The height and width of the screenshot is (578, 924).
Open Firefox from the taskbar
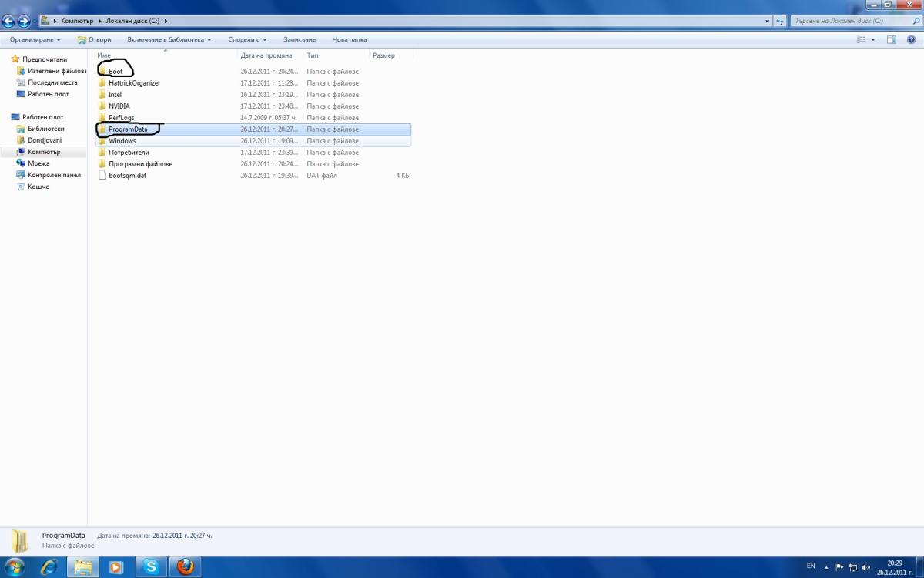click(185, 567)
